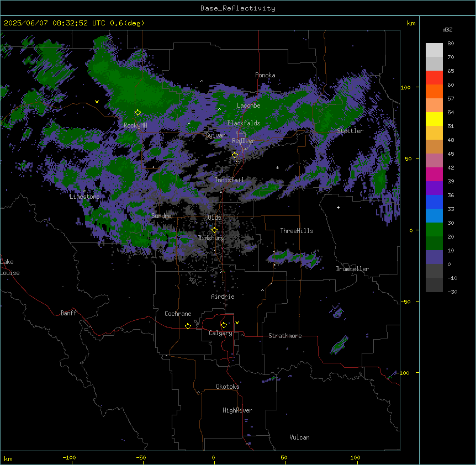476x465 pixels.
Task: Click the Didsbury label
Action: click(x=211, y=238)
